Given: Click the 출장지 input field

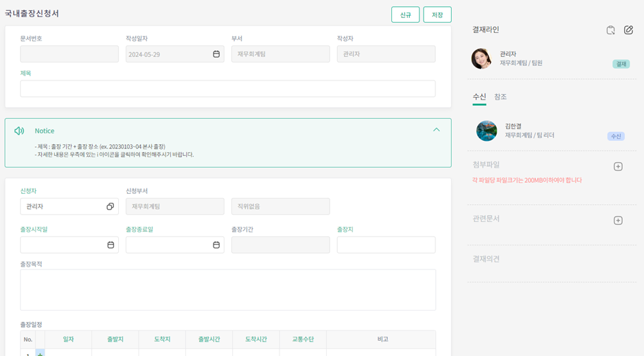Looking at the screenshot, I should [386, 245].
